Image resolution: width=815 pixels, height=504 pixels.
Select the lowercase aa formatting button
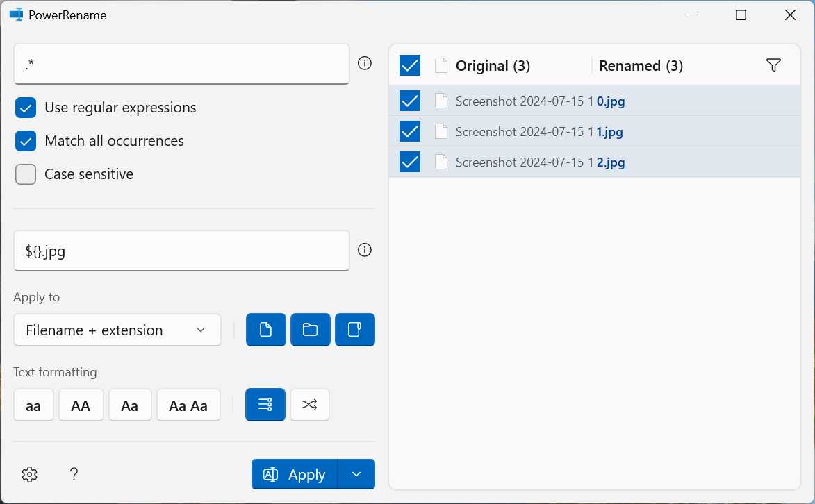(x=33, y=405)
